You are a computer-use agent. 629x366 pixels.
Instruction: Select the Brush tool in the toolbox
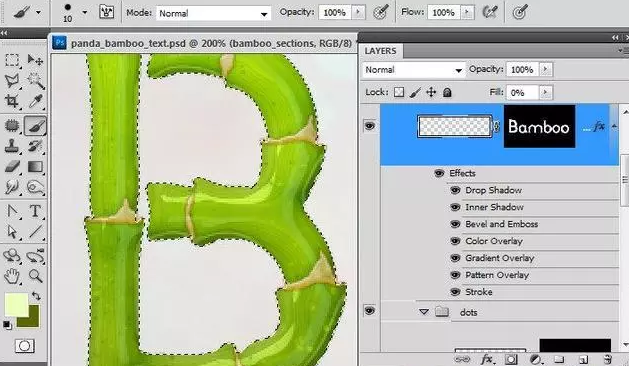(35, 126)
